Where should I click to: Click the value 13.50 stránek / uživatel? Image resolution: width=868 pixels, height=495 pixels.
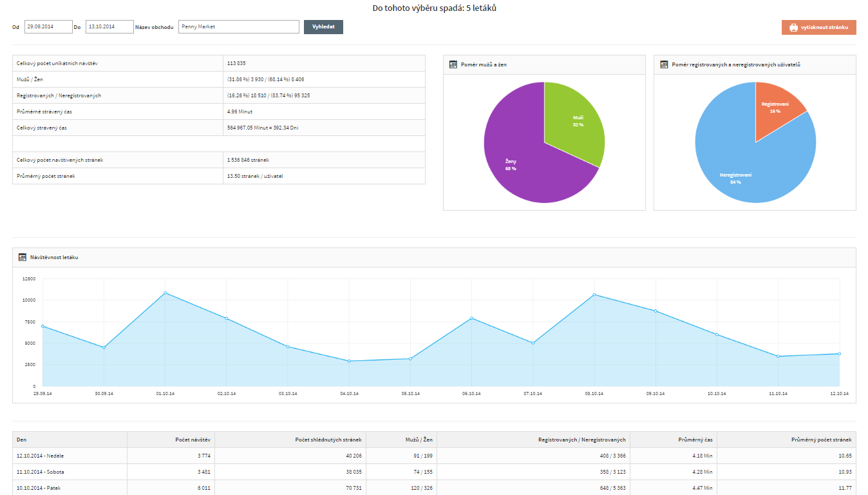tap(255, 176)
